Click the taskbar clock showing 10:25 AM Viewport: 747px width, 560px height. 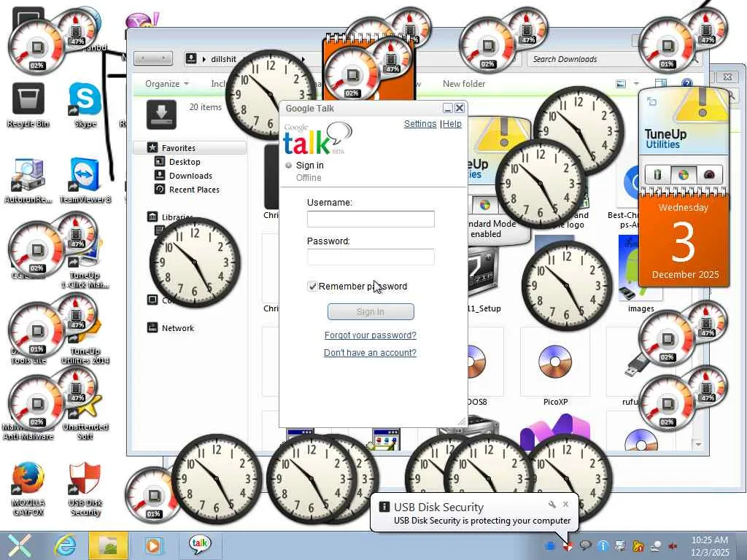pos(710,545)
